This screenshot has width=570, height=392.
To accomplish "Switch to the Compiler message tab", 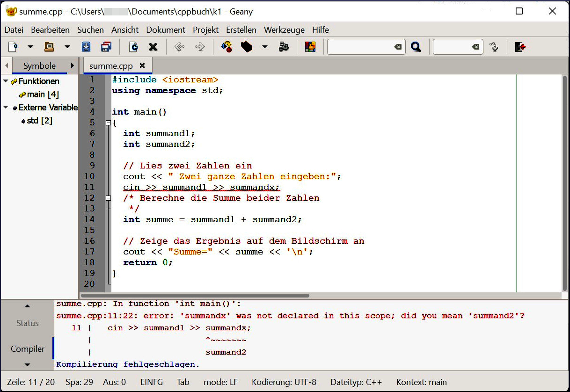I will [28, 349].
